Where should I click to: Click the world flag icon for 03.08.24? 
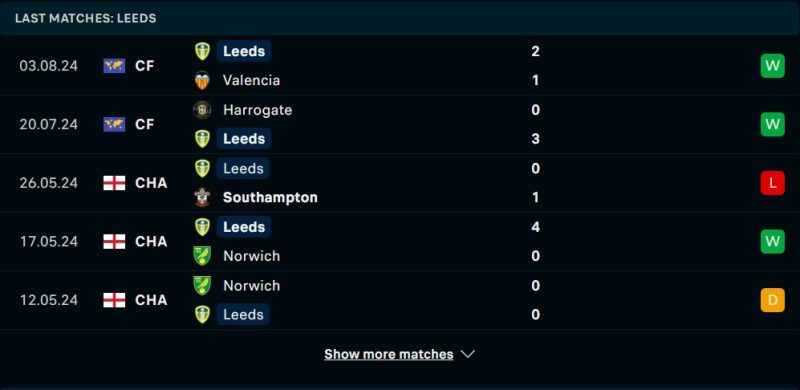pyautogui.click(x=114, y=66)
